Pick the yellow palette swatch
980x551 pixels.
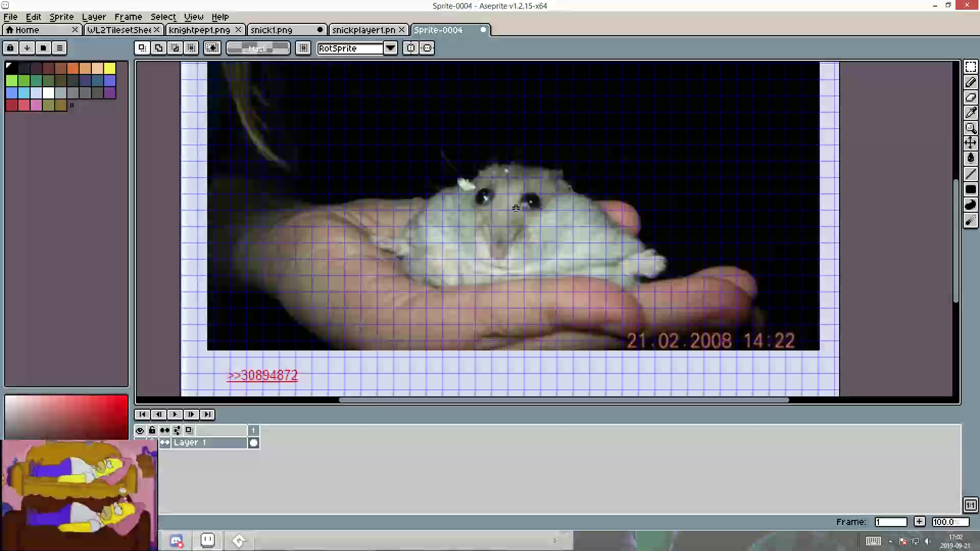tap(110, 68)
